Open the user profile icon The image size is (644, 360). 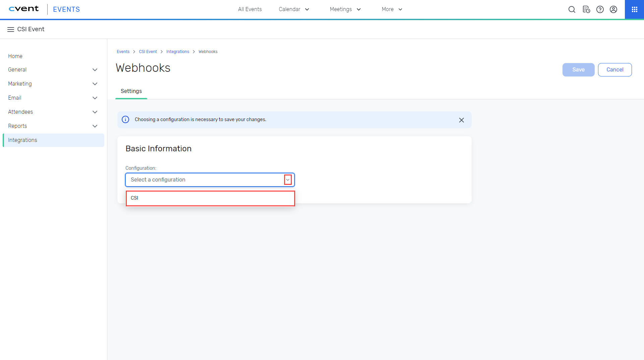[613, 9]
